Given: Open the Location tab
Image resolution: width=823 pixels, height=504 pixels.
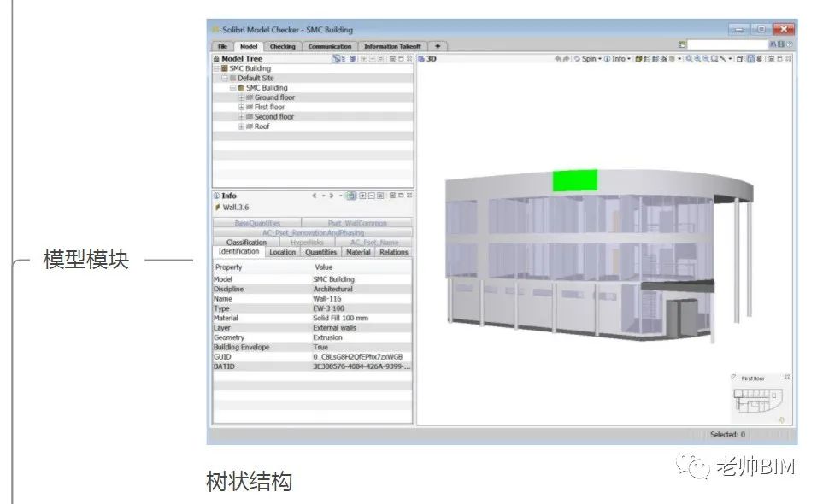Looking at the screenshot, I should [282, 252].
